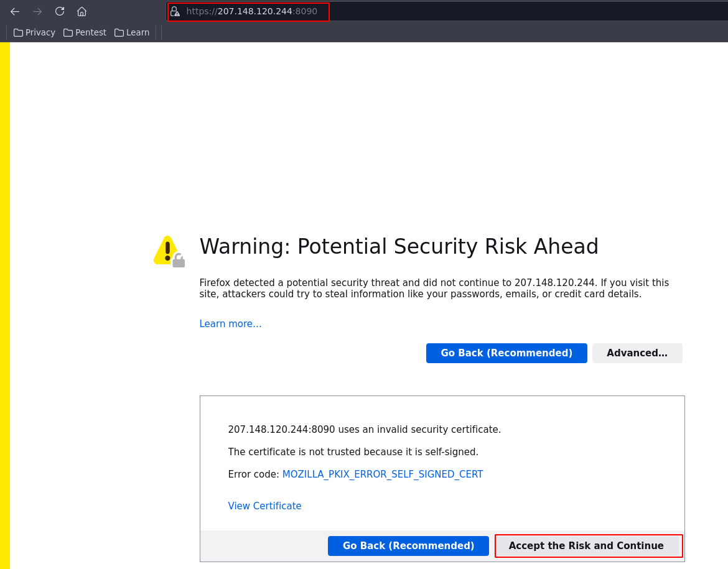
Task: Open the MOZILLA_PKIX_ERROR_SELF_SIGNED_CERT error code link
Action: click(383, 474)
